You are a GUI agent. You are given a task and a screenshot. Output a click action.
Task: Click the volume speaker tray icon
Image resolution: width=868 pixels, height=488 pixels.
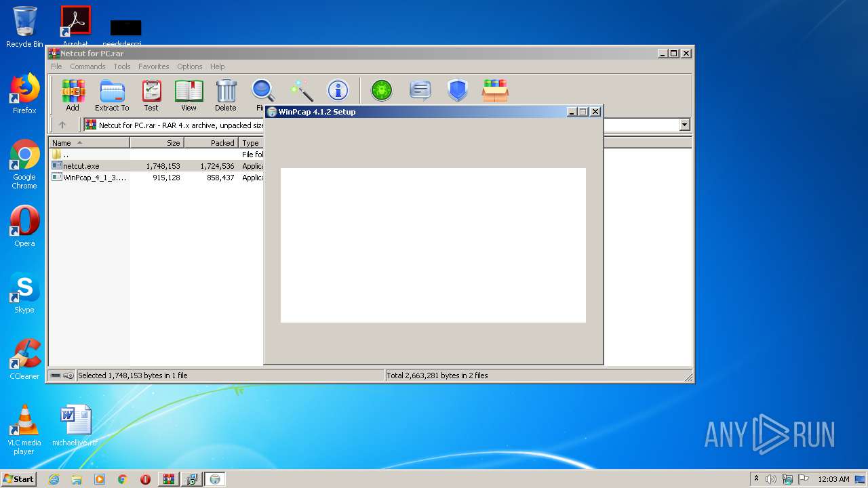(x=770, y=479)
